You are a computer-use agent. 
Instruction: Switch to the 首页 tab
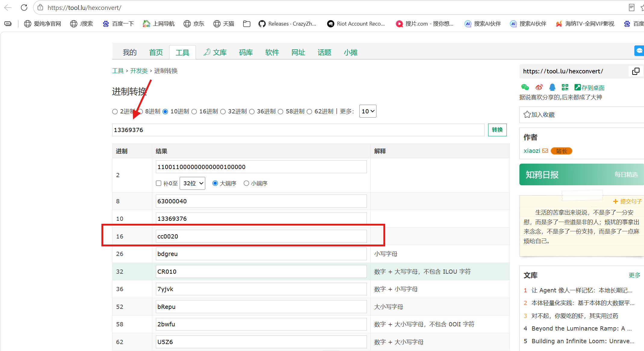click(156, 52)
